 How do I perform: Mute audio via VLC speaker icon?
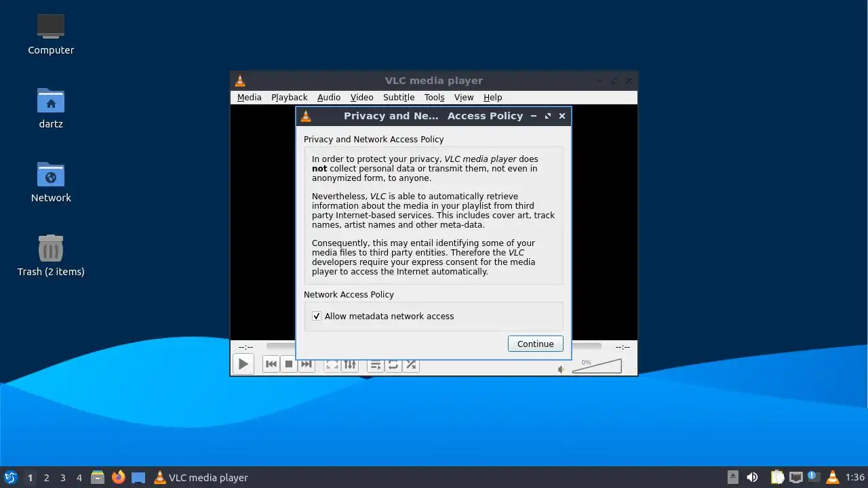coord(561,369)
